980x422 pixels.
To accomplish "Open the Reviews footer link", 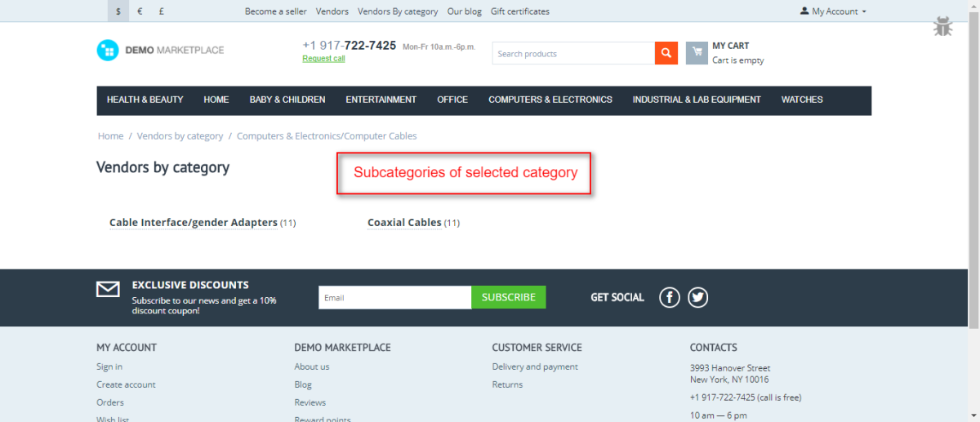I will coord(310,402).
